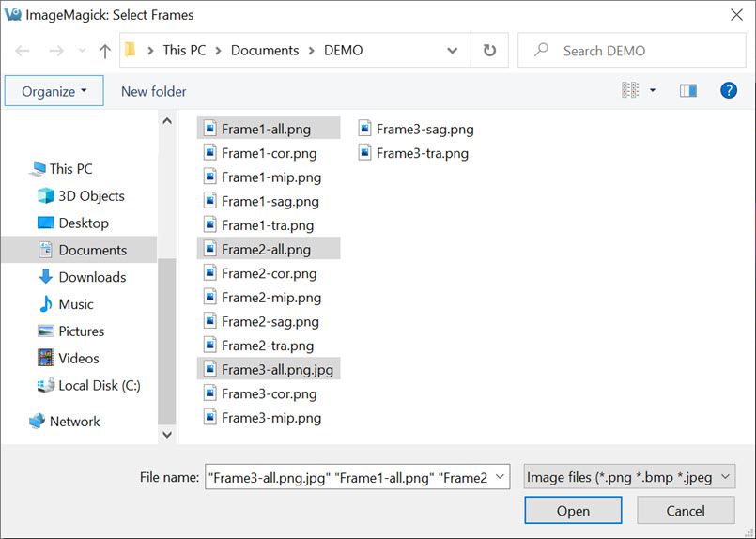The image size is (756, 539).
Task: Toggle the preview pane icon
Action: click(x=688, y=91)
